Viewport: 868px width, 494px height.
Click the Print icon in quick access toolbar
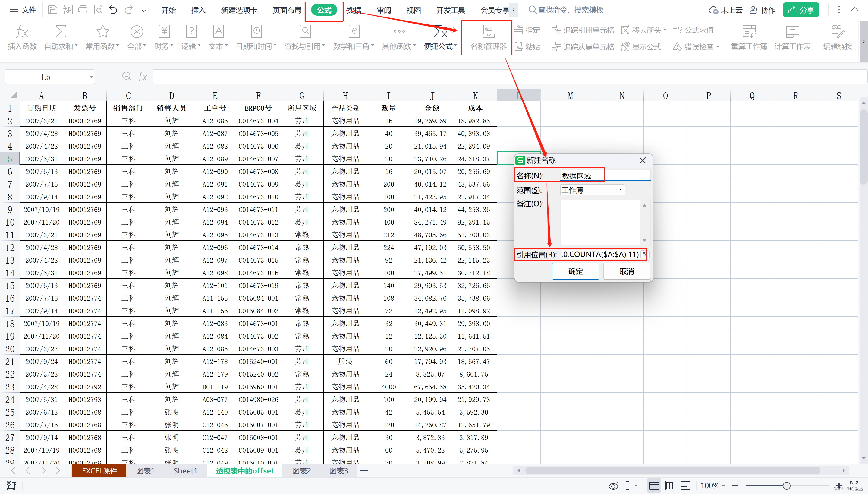[83, 10]
